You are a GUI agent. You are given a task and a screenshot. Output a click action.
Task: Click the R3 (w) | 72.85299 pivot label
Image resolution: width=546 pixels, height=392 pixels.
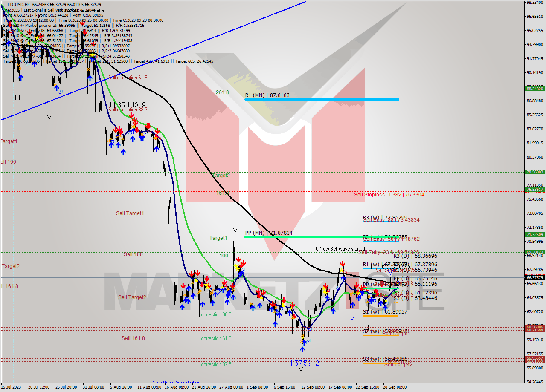tap(385, 217)
